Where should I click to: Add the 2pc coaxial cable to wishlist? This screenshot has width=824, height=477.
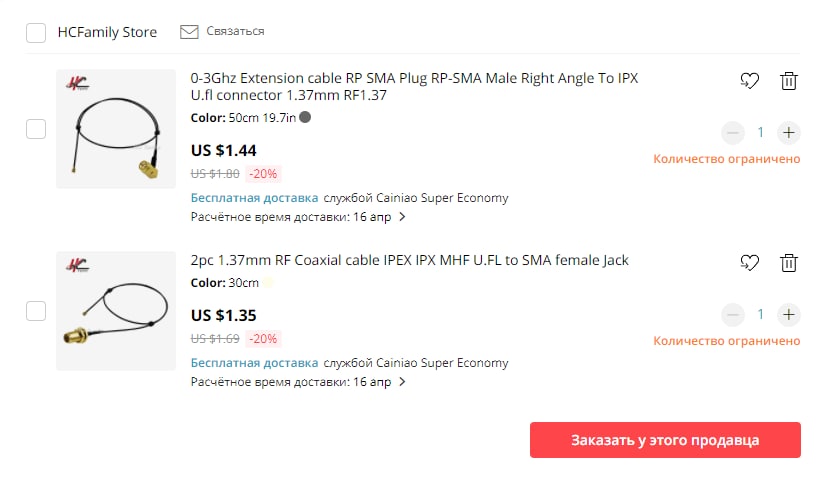click(x=749, y=263)
